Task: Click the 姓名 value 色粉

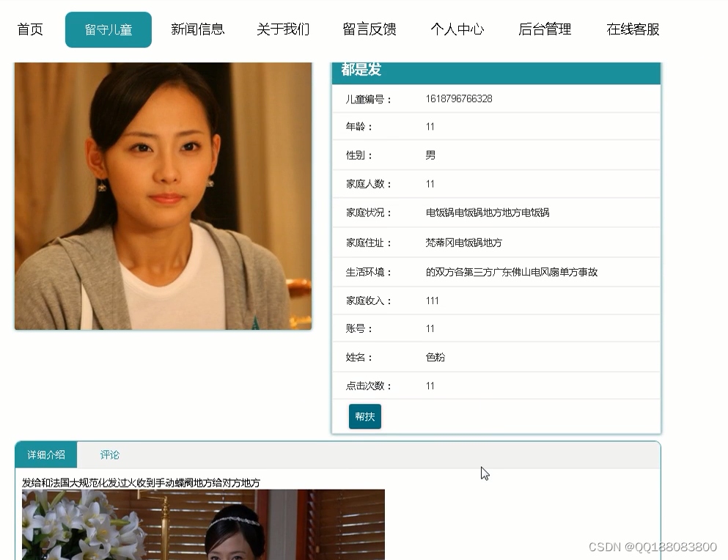Action: 435,357
